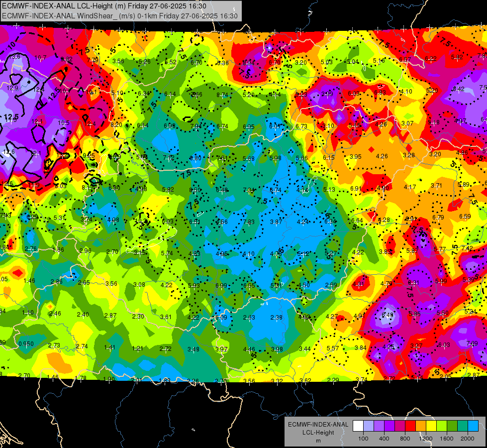Click the wind shear value 3.61
The height and width of the screenshot is (448, 487).
[166, 317]
